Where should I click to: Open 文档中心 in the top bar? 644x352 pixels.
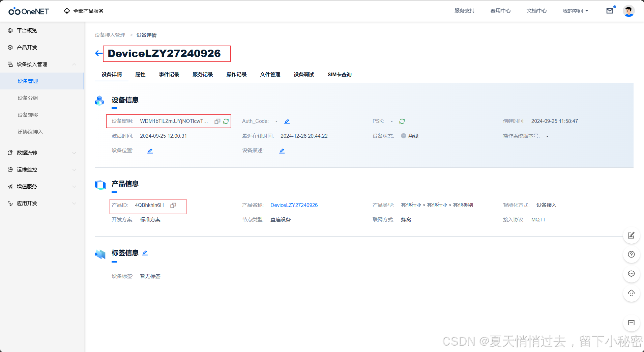point(537,11)
